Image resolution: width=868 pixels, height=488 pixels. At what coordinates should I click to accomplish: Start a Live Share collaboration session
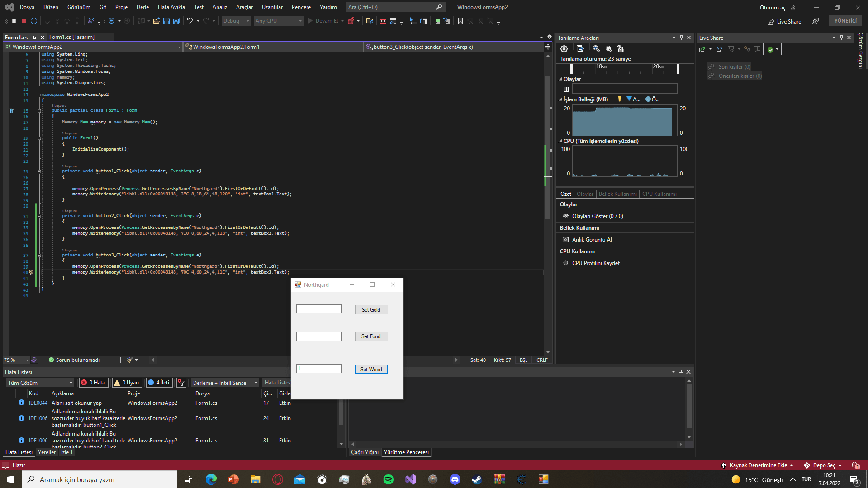point(702,49)
